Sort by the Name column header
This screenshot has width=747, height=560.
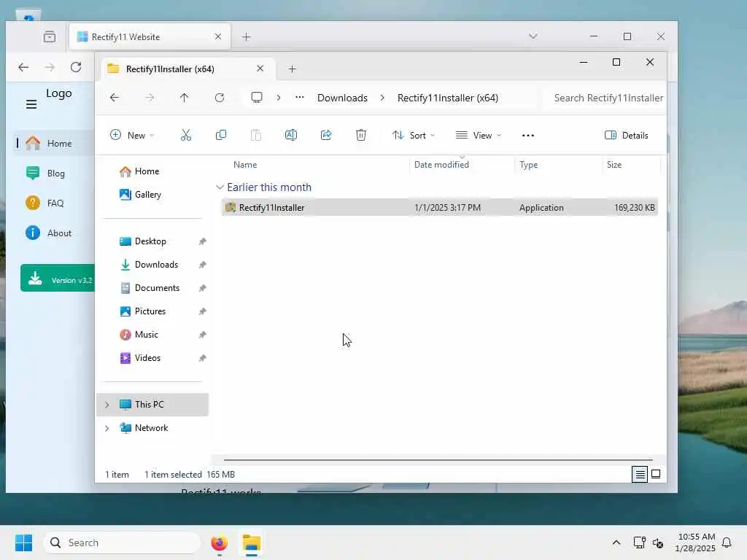(245, 165)
